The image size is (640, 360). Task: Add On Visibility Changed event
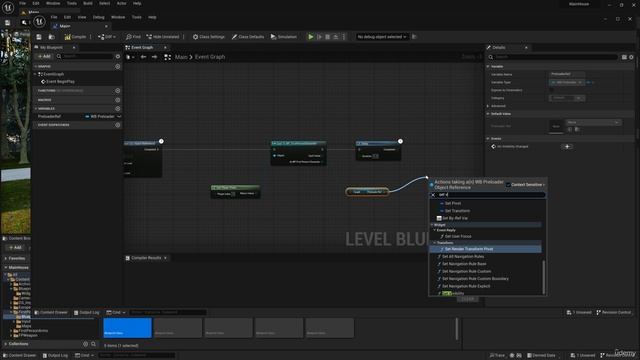click(x=567, y=147)
